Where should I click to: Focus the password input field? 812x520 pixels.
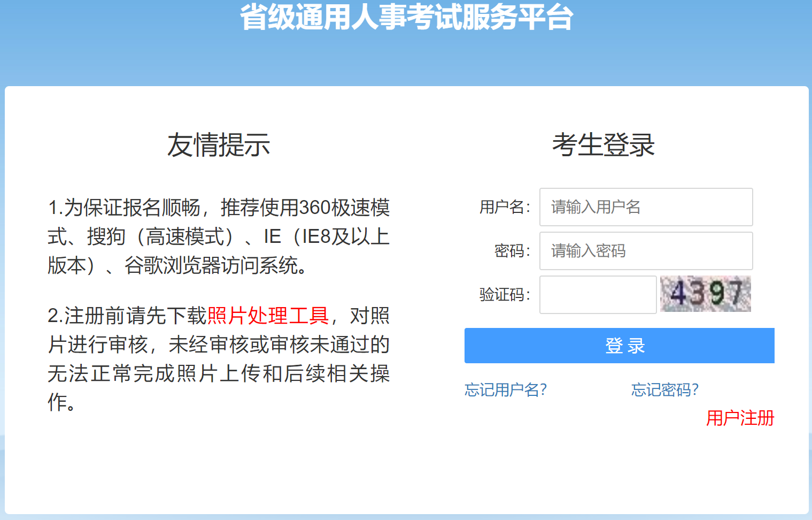[646, 251]
